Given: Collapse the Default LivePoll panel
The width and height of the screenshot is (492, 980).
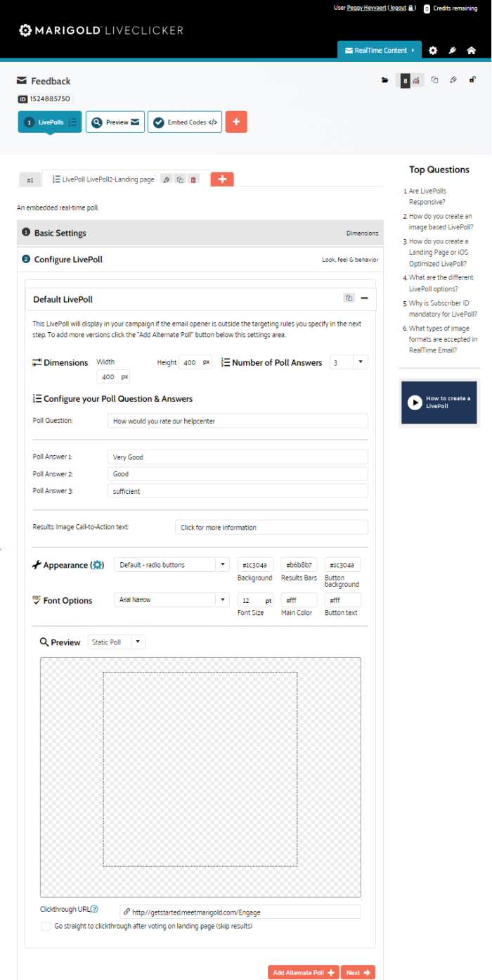Looking at the screenshot, I should click(364, 298).
